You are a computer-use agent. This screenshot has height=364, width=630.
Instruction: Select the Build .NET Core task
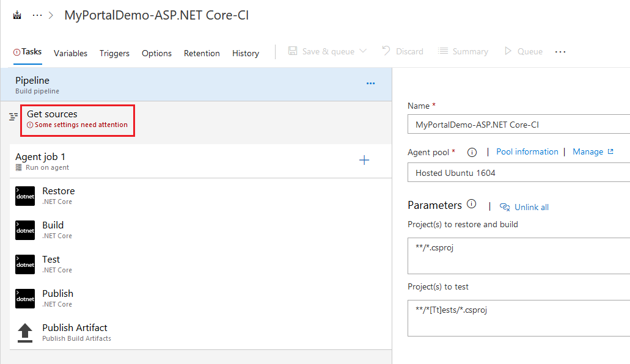tap(200, 230)
